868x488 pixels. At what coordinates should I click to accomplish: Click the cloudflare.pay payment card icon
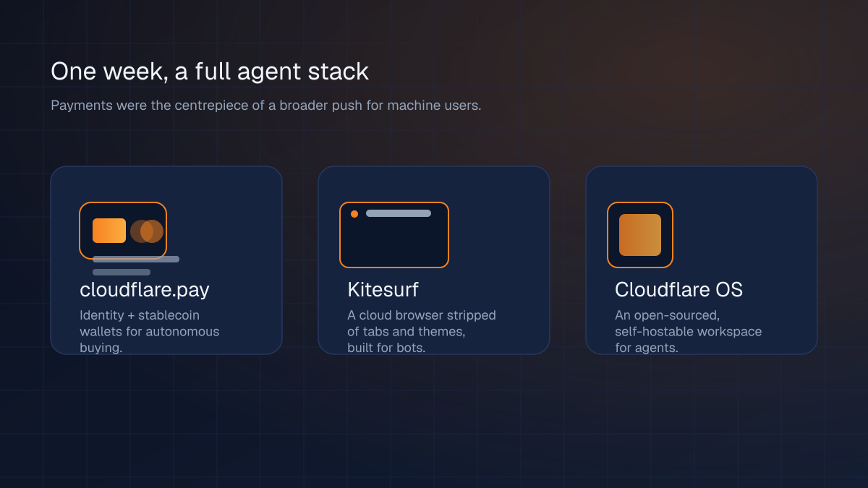tap(123, 231)
